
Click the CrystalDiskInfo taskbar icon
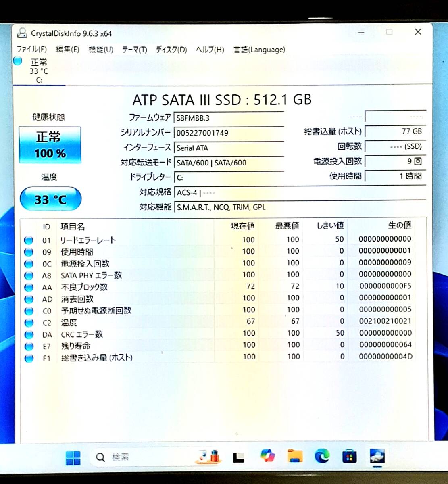[x=377, y=456]
